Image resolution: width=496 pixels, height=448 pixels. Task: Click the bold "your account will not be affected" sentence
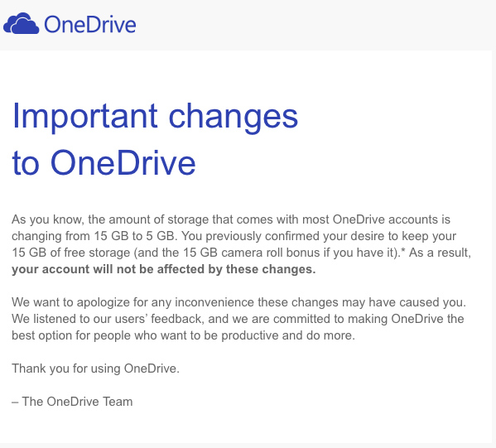[164, 269]
